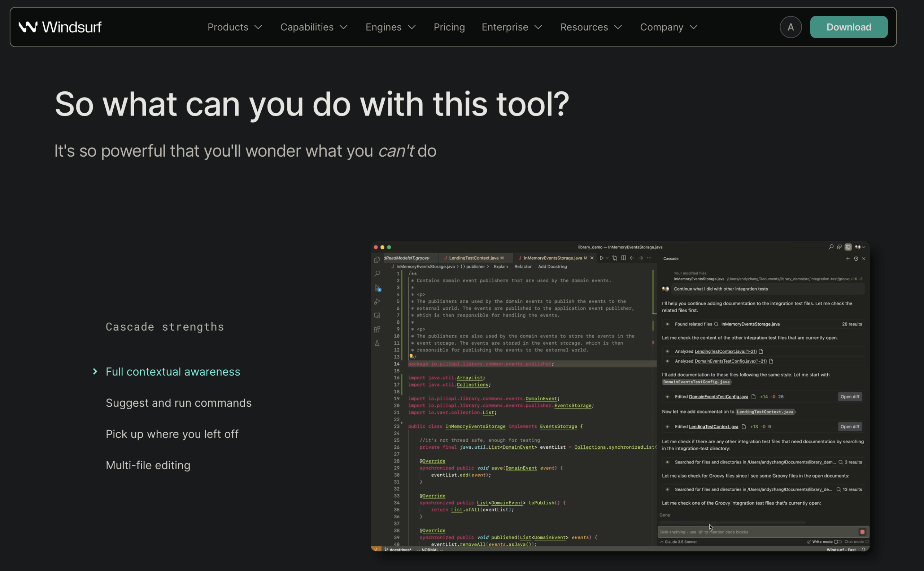Click file icon next to Edited DomainEventsTestConfig.java
924x571 pixels.
pyautogui.click(x=753, y=397)
